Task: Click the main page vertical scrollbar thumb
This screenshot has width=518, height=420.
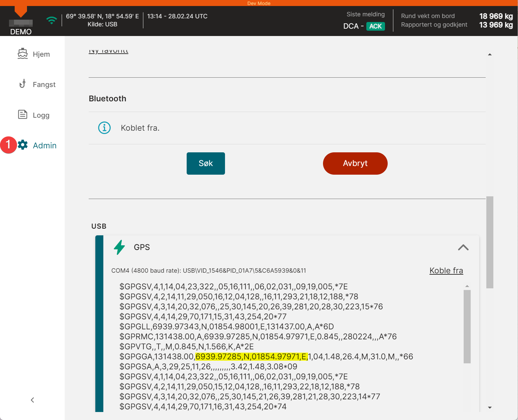Action: tap(490, 242)
